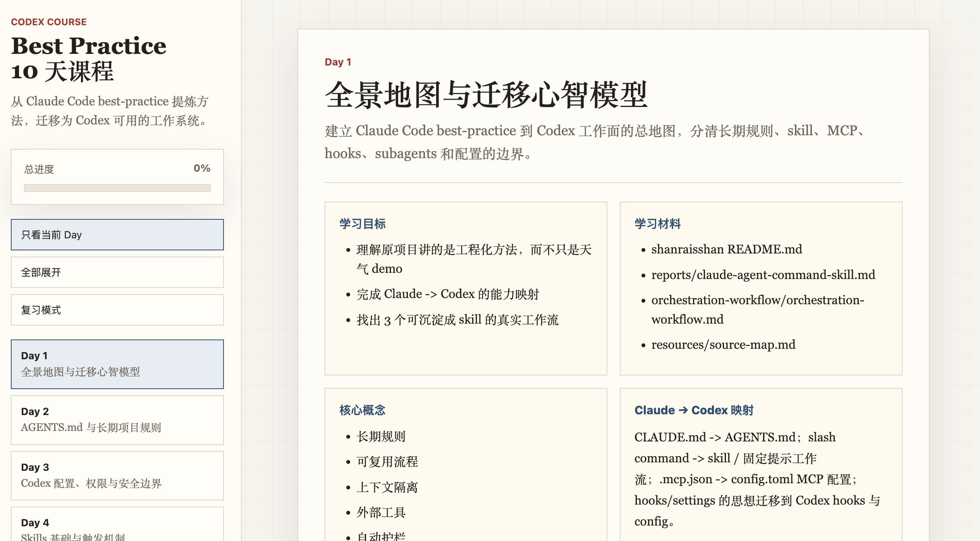Click the red Day 1 label above headline
The height and width of the screenshot is (541, 980).
click(338, 62)
